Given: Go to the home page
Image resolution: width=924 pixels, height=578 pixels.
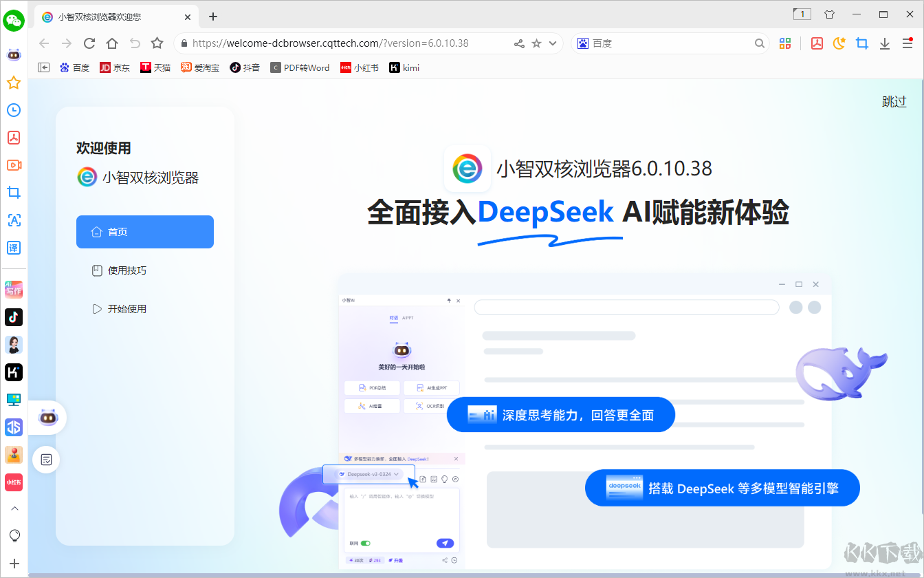Looking at the screenshot, I should (112, 43).
